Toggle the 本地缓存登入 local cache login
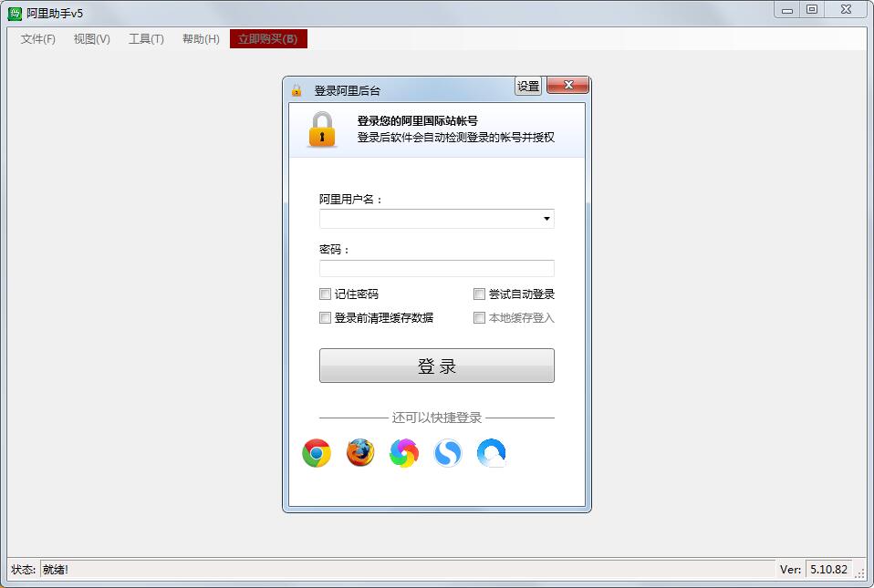 point(479,317)
